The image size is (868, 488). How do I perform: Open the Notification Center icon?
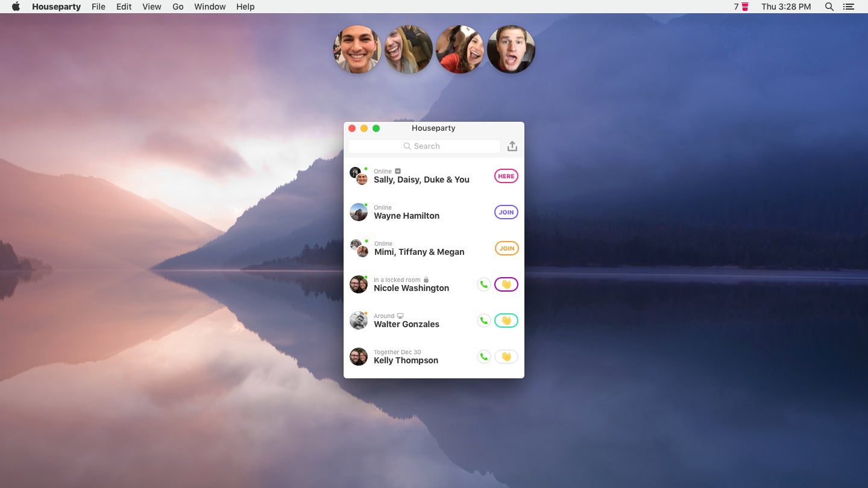point(849,7)
